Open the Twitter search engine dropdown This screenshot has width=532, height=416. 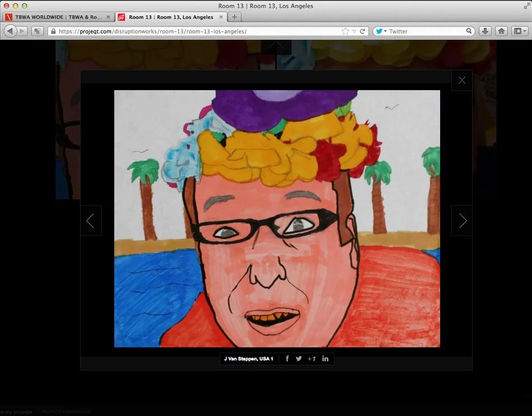385,31
